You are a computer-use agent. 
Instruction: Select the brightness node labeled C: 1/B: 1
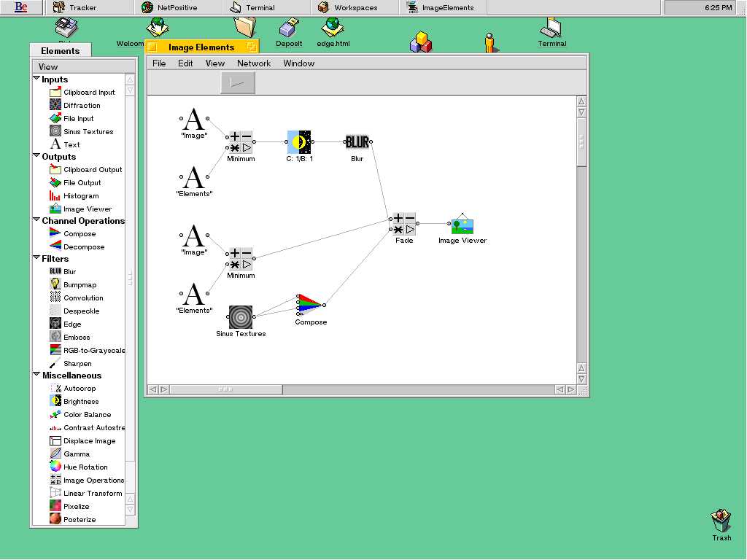pyautogui.click(x=299, y=142)
